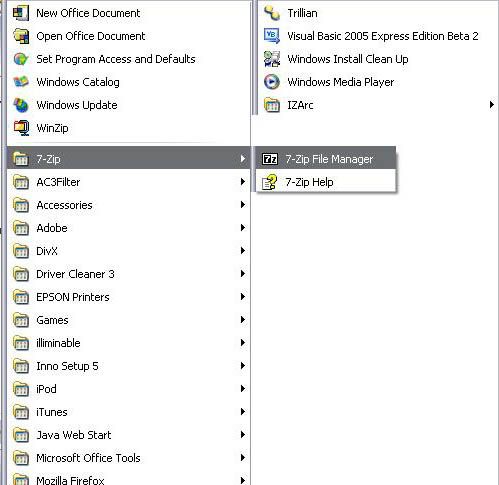499x485 pixels.
Task: Open the Windows Media Player entry
Action: point(377,82)
